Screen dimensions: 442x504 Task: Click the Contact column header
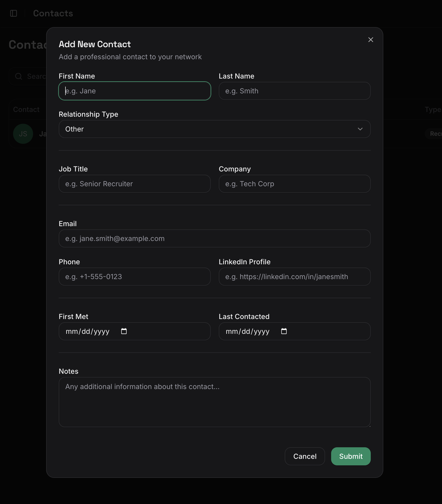point(26,109)
